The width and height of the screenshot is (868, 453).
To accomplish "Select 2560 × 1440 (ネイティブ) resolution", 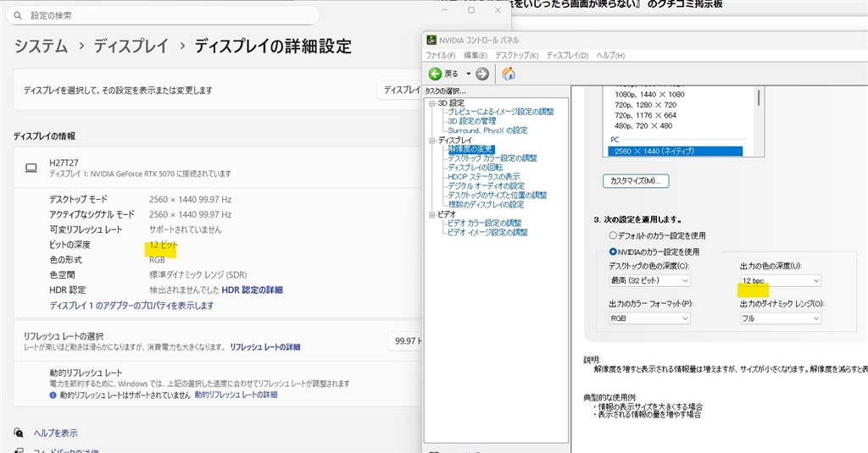I will point(675,151).
